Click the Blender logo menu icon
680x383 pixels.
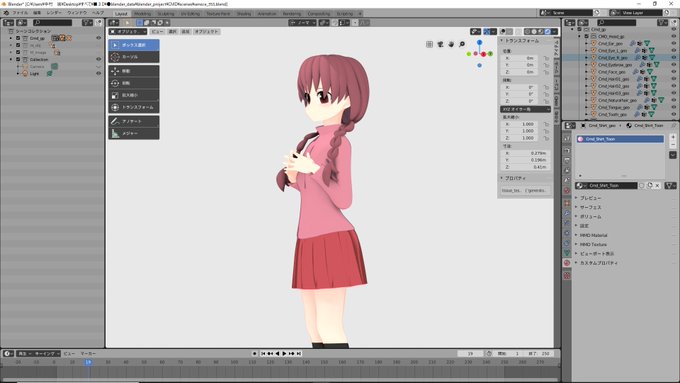click(x=6, y=13)
